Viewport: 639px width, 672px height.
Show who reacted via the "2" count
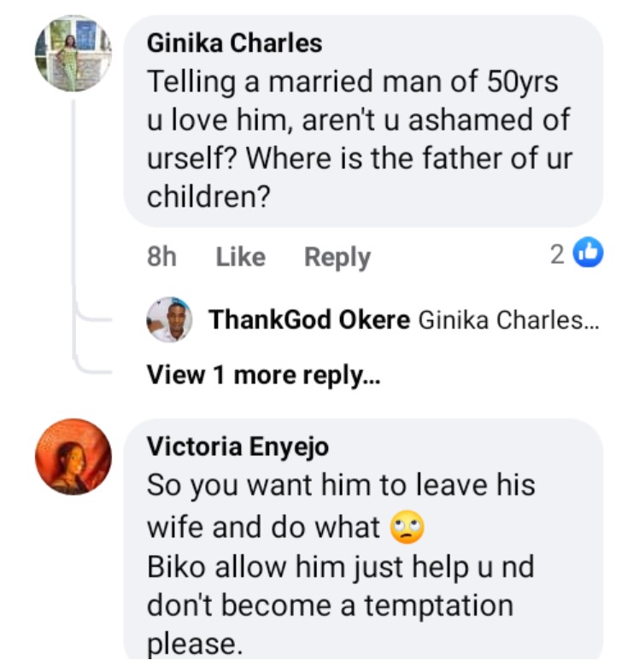[x=557, y=254]
